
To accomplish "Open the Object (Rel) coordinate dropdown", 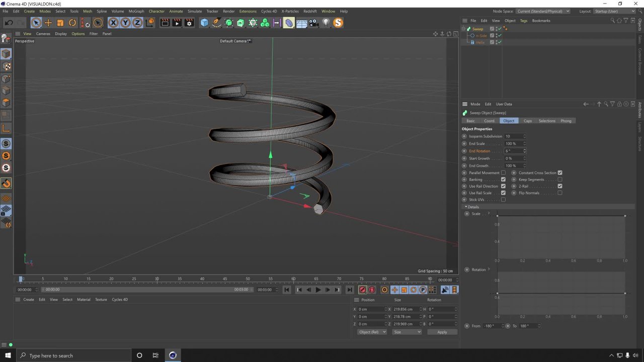I will [371, 332].
